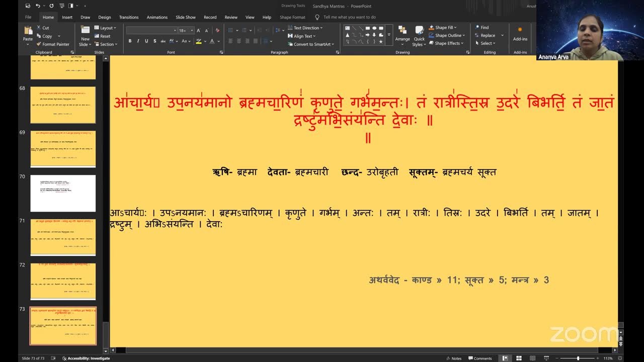Image resolution: width=644 pixels, height=362 pixels.
Task: Switch to the Shape Format tab
Action: (292, 17)
